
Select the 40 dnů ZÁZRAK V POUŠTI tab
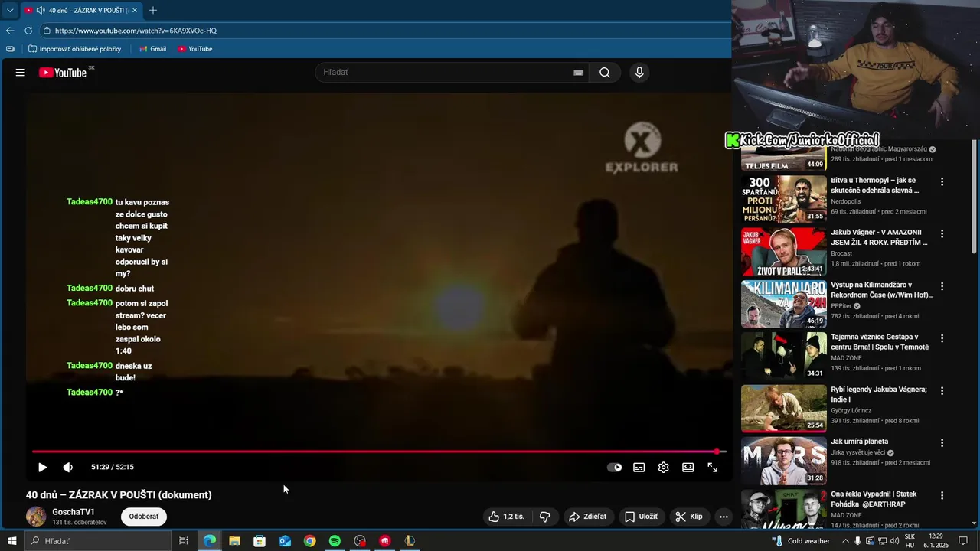coord(81,10)
